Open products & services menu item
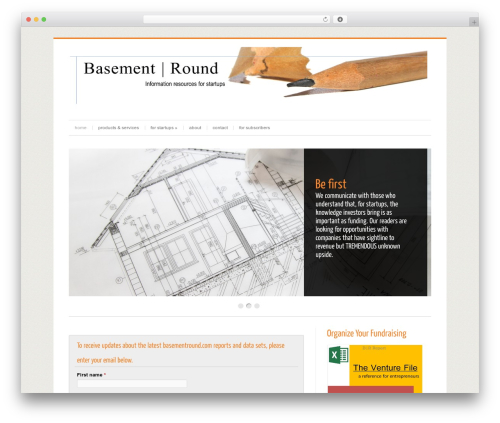The height and width of the screenshot is (423, 500). click(x=118, y=128)
